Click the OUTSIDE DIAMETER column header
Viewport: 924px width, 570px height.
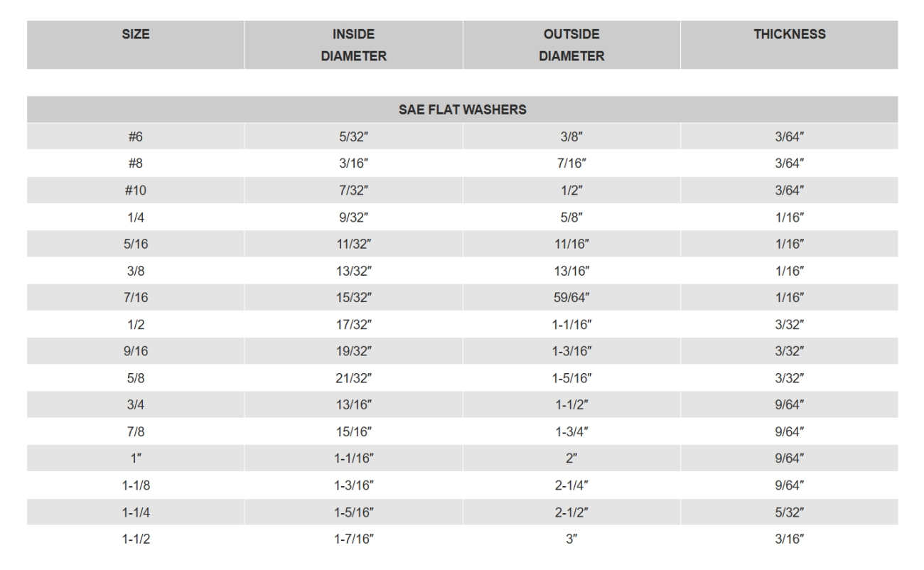571,45
